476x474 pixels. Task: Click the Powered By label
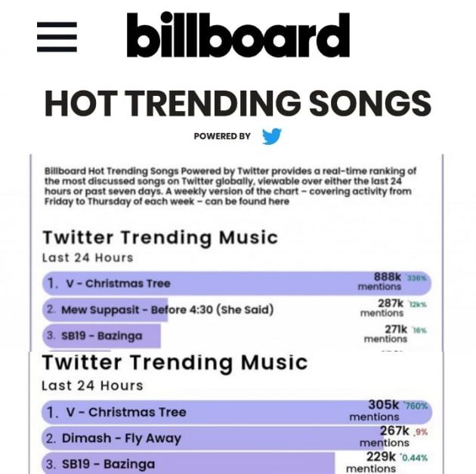tap(222, 137)
